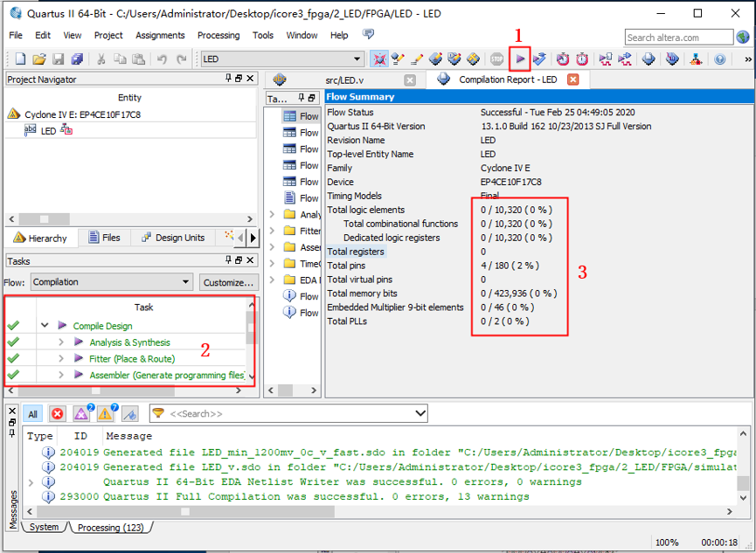Click the Save icon in toolbar
This screenshot has height=553, width=756.
[x=59, y=59]
